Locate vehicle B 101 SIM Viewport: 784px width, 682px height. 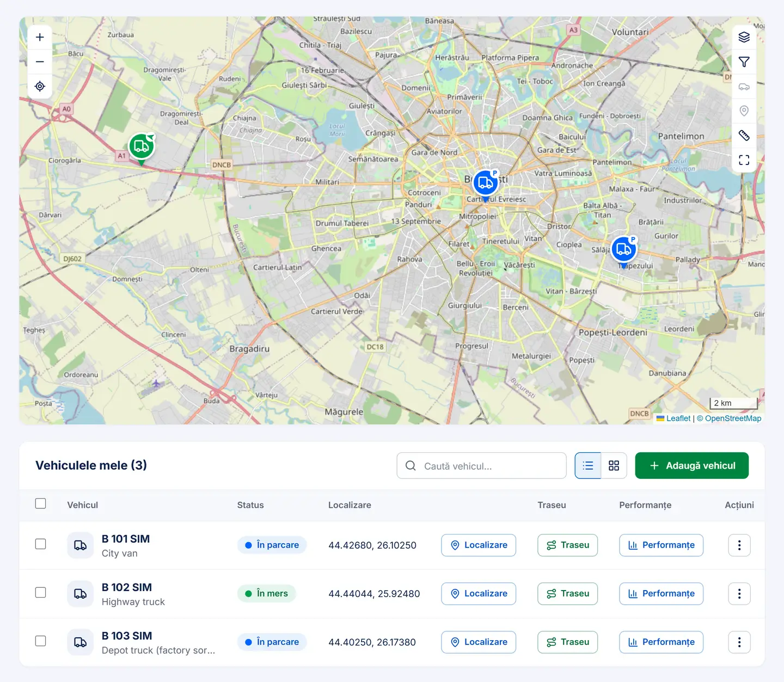point(479,545)
